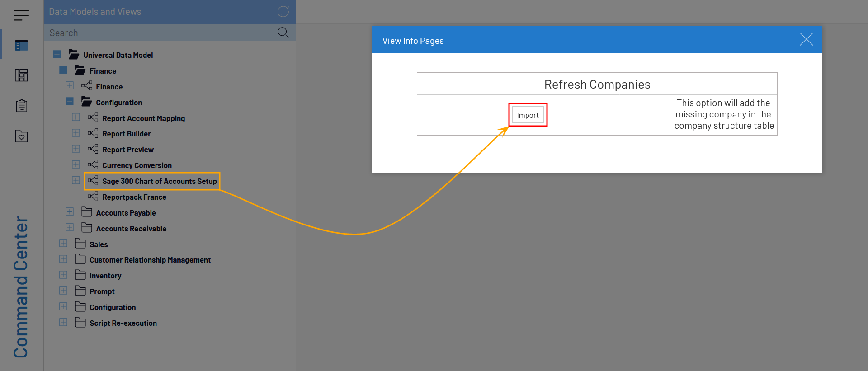Expand the Accounts Payable folder
Viewport: 868px width, 371px height.
click(70, 212)
